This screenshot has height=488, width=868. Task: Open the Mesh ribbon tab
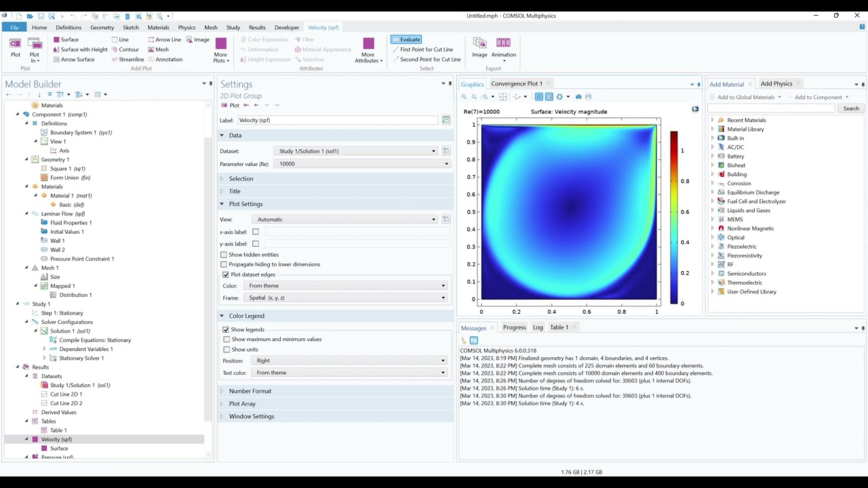pyautogui.click(x=211, y=28)
